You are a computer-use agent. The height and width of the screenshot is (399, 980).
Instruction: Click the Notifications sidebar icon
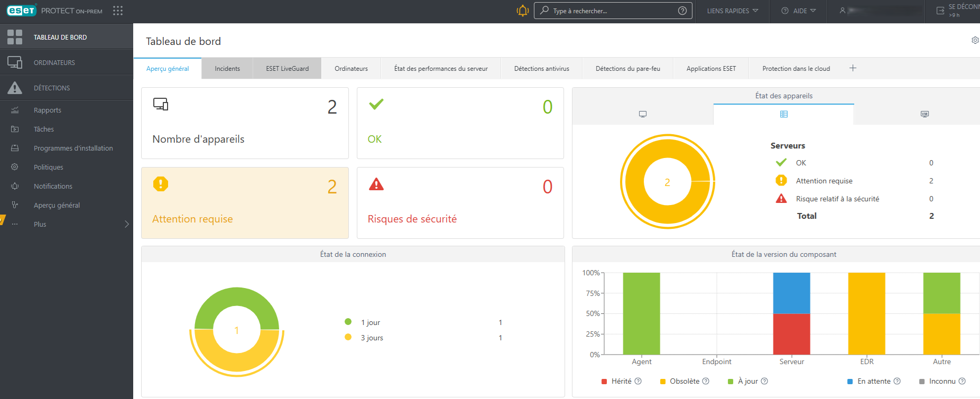tap(15, 186)
